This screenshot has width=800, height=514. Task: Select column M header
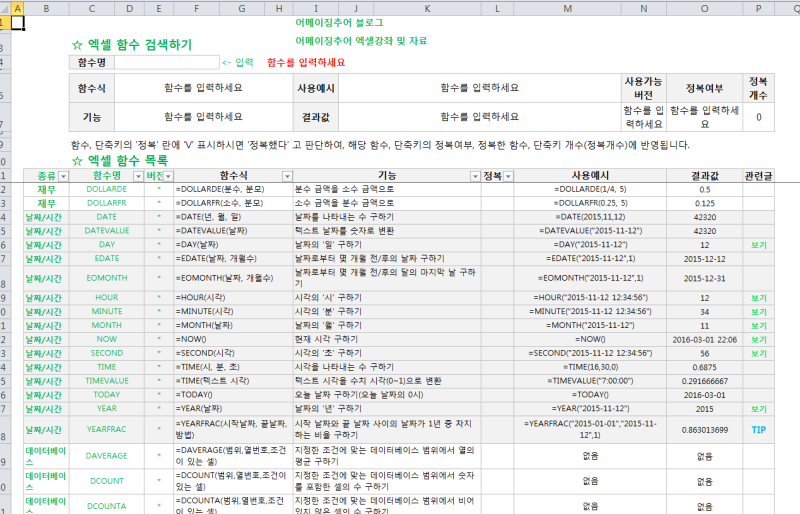pos(567,8)
